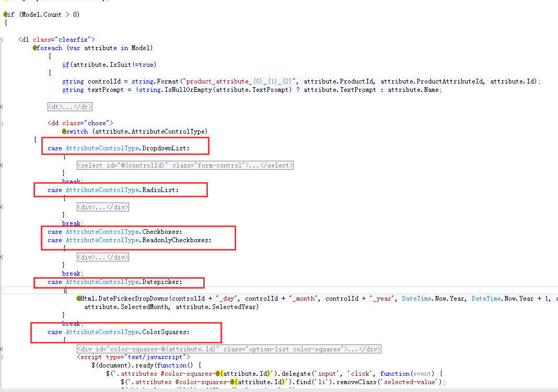Click the "_year" string literal

click(x=382, y=299)
